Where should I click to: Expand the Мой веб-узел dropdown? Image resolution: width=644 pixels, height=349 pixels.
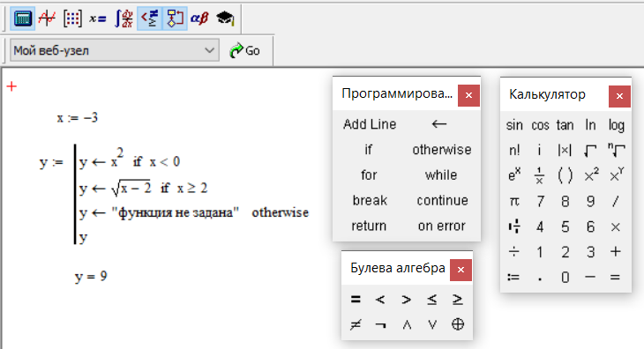[x=209, y=50]
